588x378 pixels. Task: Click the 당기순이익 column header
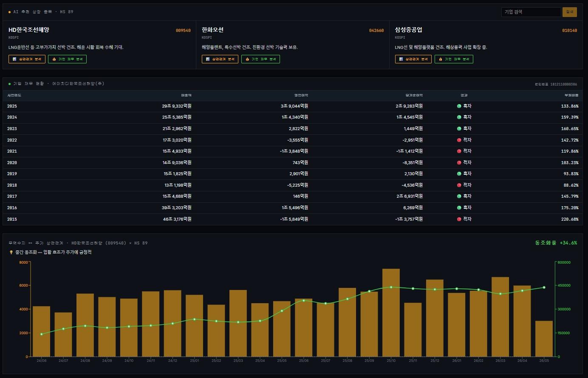tap(414, 95)
